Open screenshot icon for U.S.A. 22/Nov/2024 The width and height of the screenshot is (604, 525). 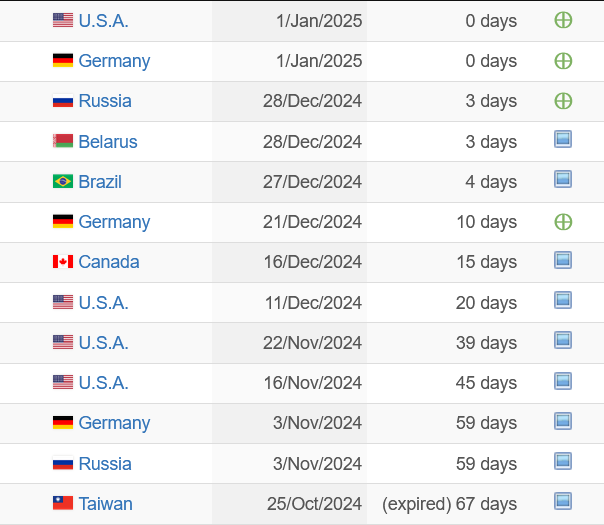(x=563, y=340)
